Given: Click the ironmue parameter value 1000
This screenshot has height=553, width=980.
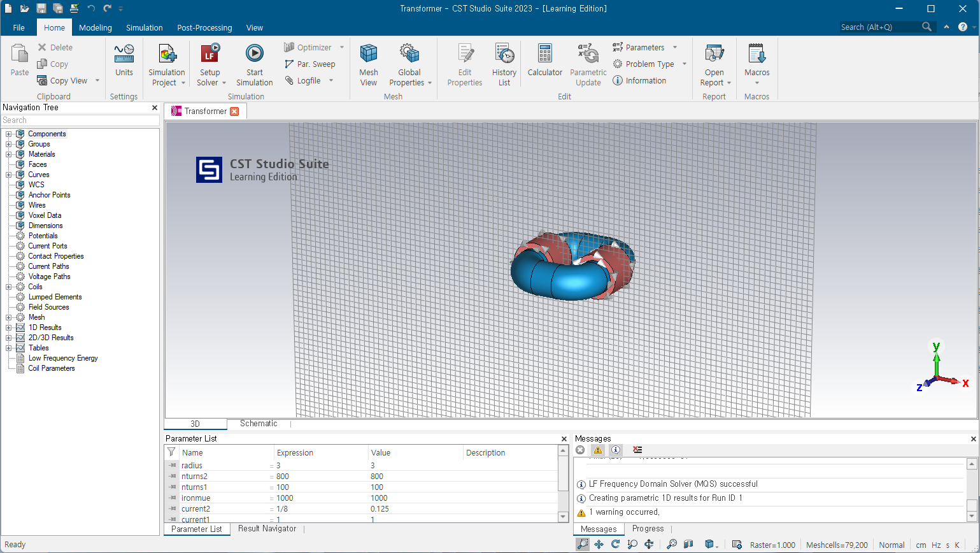Looking at the screenshot, I should point(379,498).
